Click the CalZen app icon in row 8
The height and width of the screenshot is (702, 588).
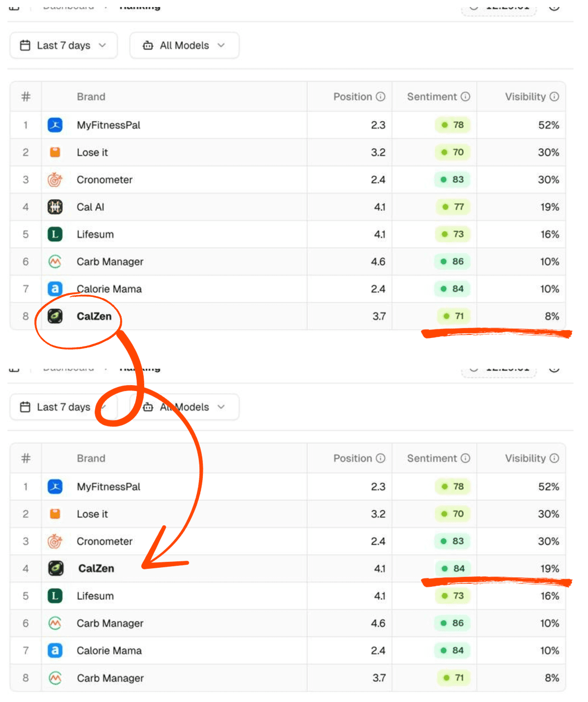(x=55, y=316)
